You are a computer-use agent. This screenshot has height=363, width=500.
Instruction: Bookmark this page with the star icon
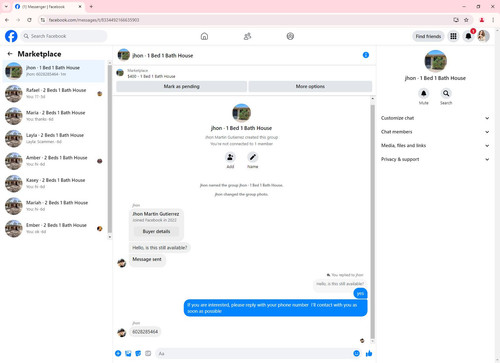(x=466, y=20)
